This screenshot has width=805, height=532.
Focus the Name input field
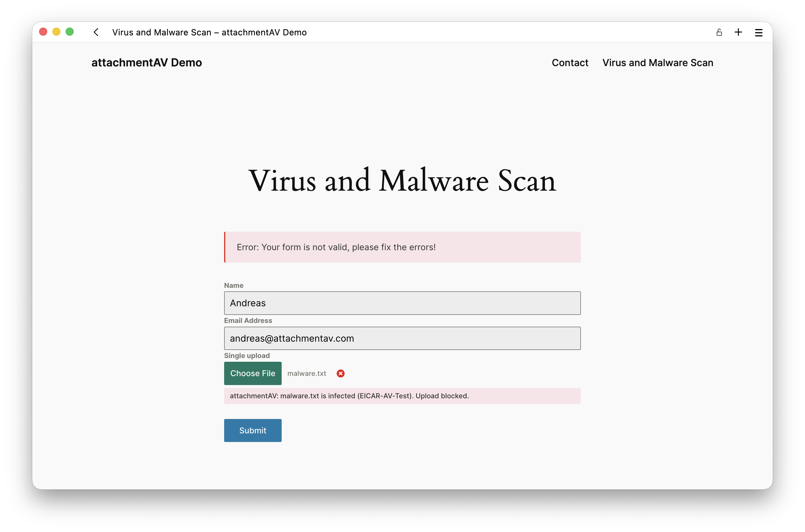402,303
